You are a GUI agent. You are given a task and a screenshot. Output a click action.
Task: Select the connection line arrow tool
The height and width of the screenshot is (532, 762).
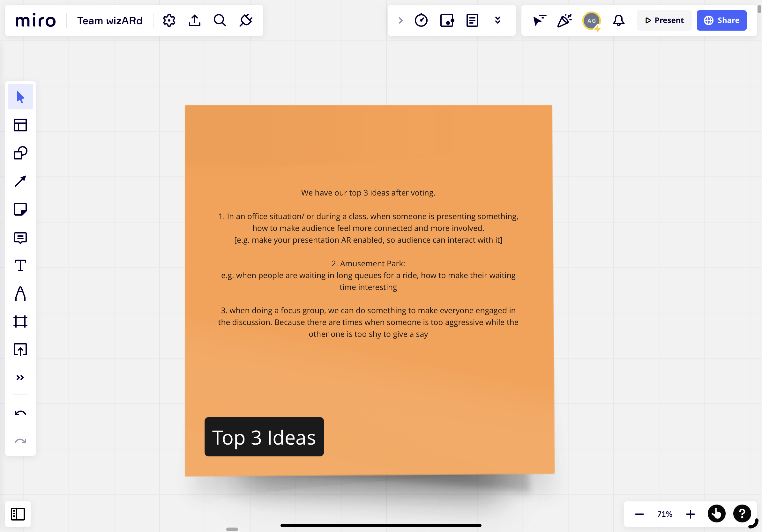20,181
